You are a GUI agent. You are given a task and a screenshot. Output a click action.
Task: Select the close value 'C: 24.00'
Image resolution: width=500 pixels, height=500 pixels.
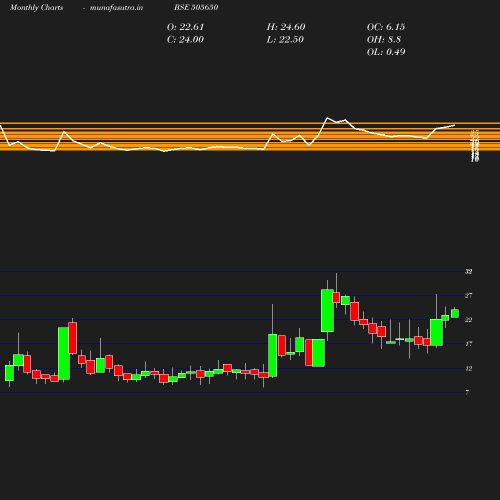pos(185,40)
